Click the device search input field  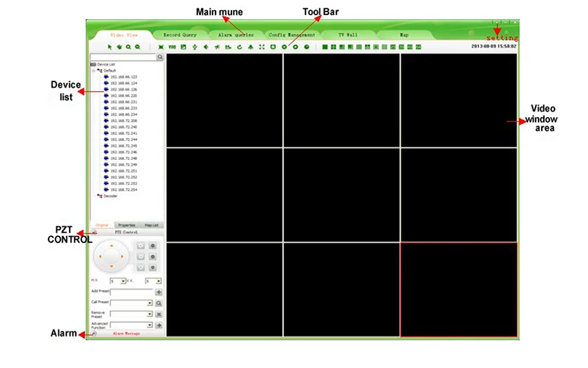(x=123, y=57)
